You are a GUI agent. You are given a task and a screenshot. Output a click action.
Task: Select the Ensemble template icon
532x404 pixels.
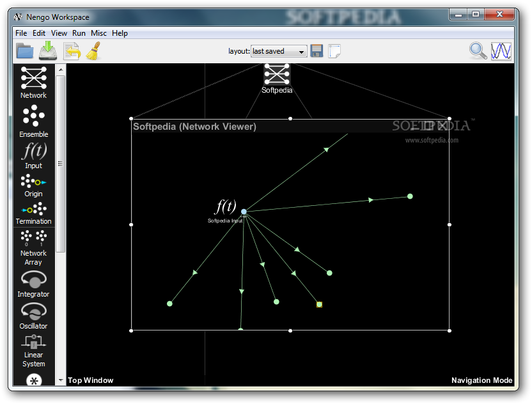[x=34, y=116]
